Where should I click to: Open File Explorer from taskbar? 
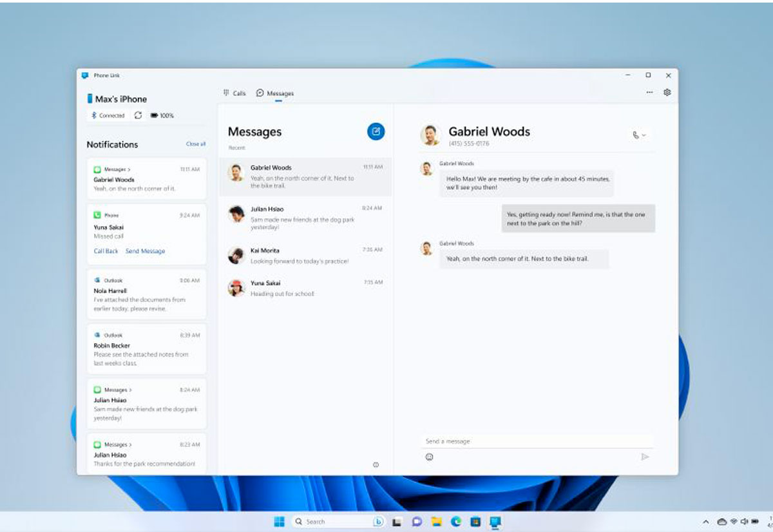[x=436, y=522]
